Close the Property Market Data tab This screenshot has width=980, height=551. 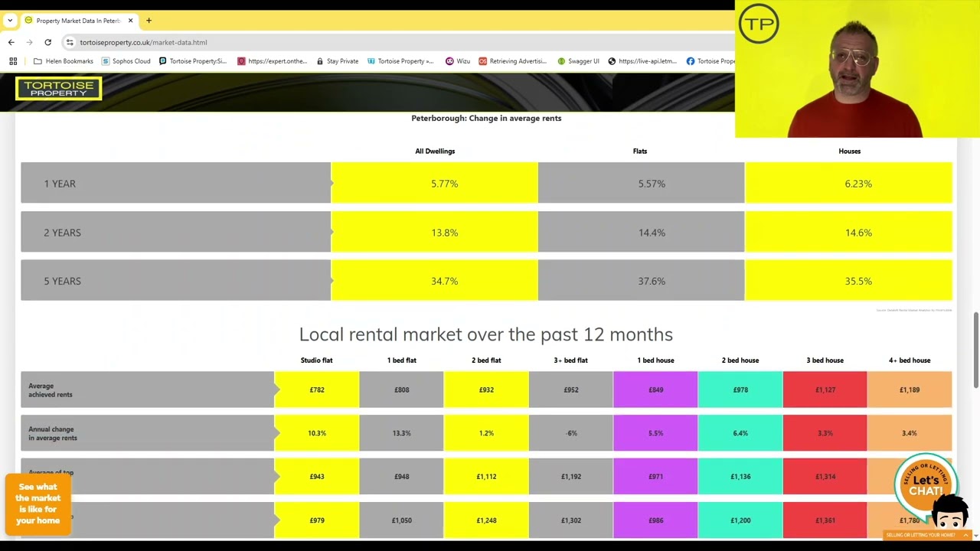[x=130, y=21]
